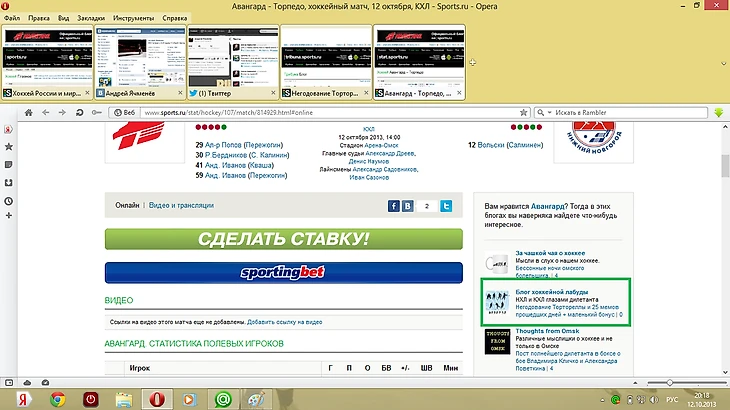Open Видео и трансляции section link
Viewport: 730px width, 410px height.
(181, 205)
